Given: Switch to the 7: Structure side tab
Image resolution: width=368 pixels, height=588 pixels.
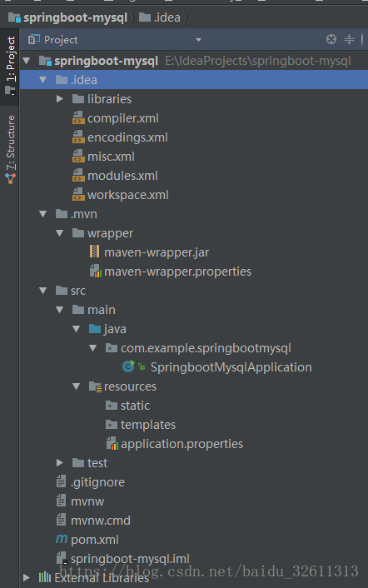Looking at the screenshot, I should tap(10, 149).
